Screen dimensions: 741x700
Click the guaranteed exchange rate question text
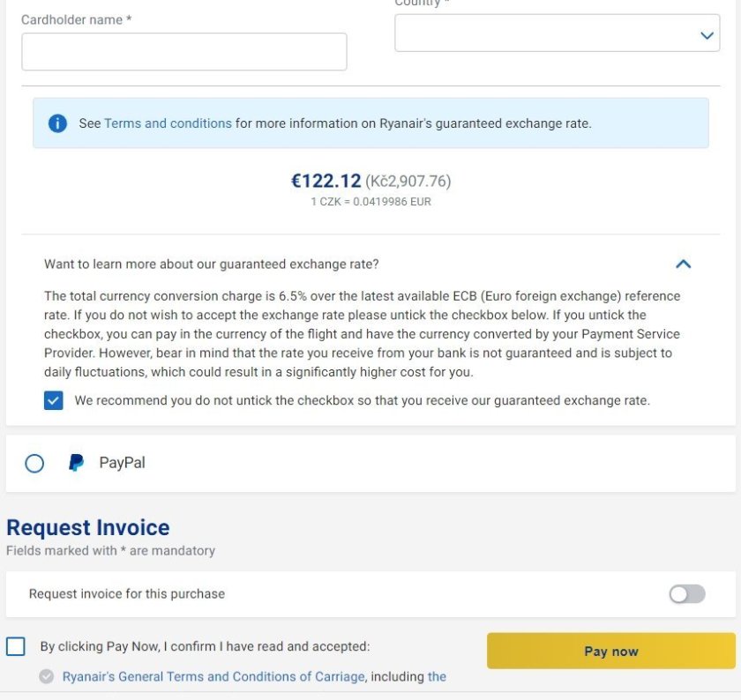coord(212,264)
